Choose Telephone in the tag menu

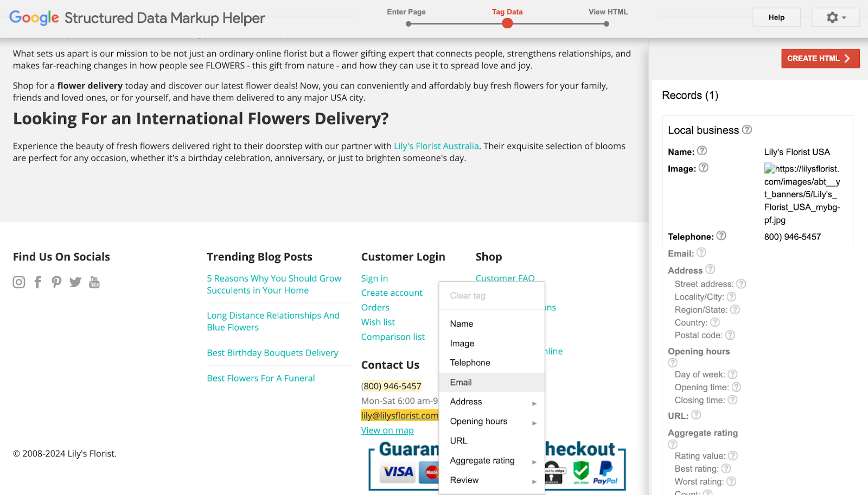click(x=470, y=363)
